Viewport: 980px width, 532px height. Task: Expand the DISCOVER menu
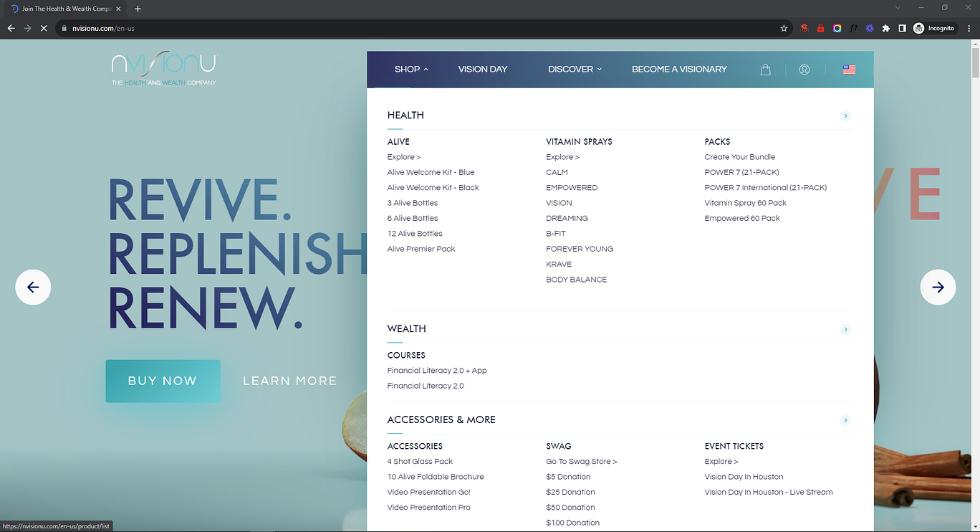tap(575, 70)
